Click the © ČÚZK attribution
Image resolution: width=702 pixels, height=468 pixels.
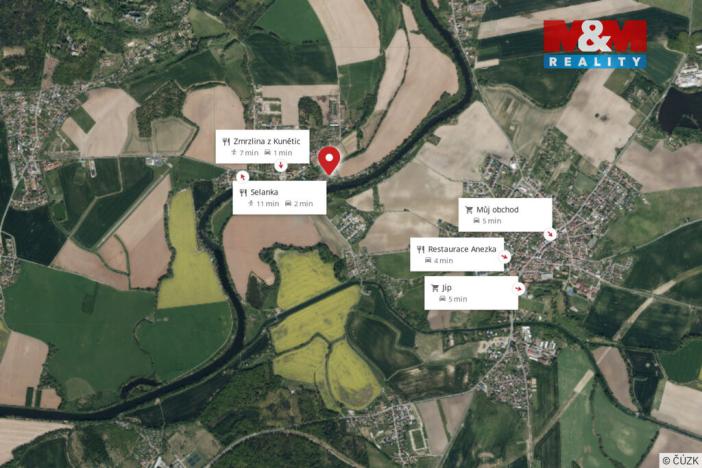[681, 460]
